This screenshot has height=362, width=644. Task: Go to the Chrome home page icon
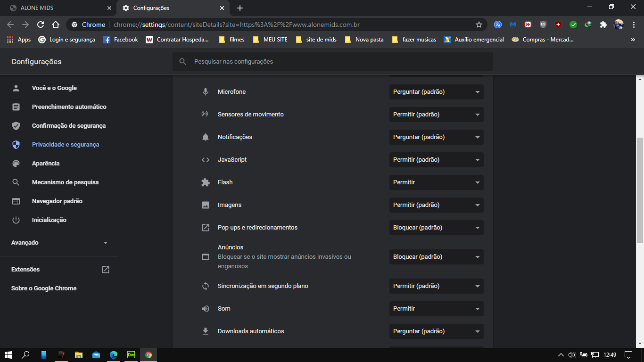pyautogui.click(x=56, y=25)
